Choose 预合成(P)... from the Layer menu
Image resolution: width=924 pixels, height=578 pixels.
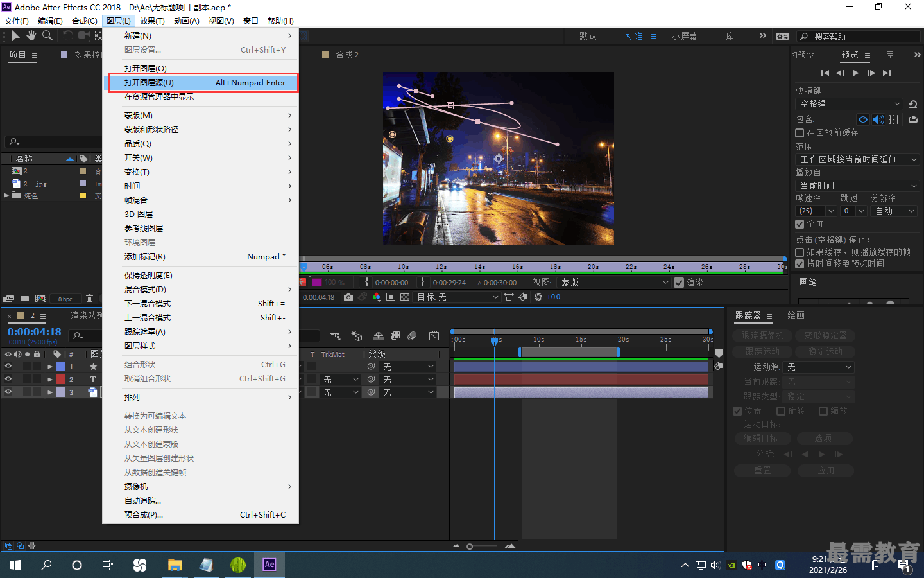(201, 515)
